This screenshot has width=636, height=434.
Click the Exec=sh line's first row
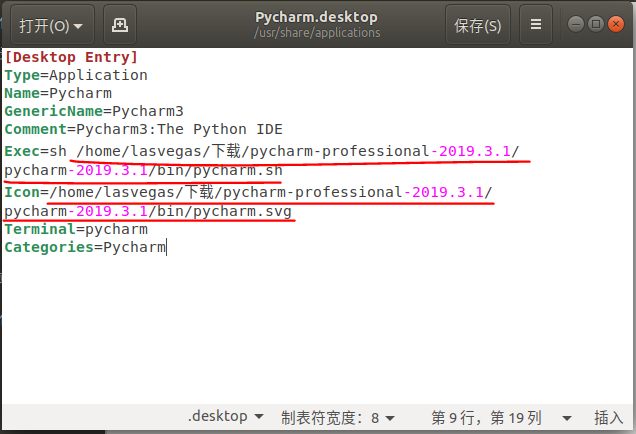(x=262, y=151)
